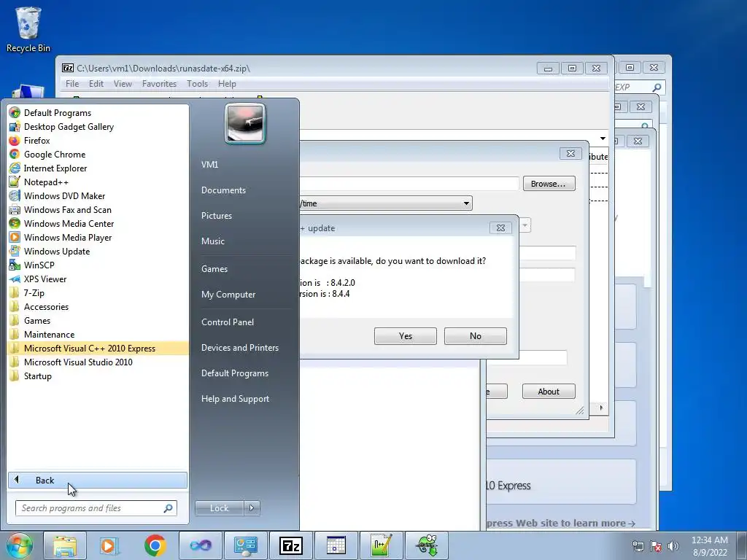Viewport: 747px width, 560px height.
Task: Click the user account picture
Action: pyautogui.click(x=245, y=124)
